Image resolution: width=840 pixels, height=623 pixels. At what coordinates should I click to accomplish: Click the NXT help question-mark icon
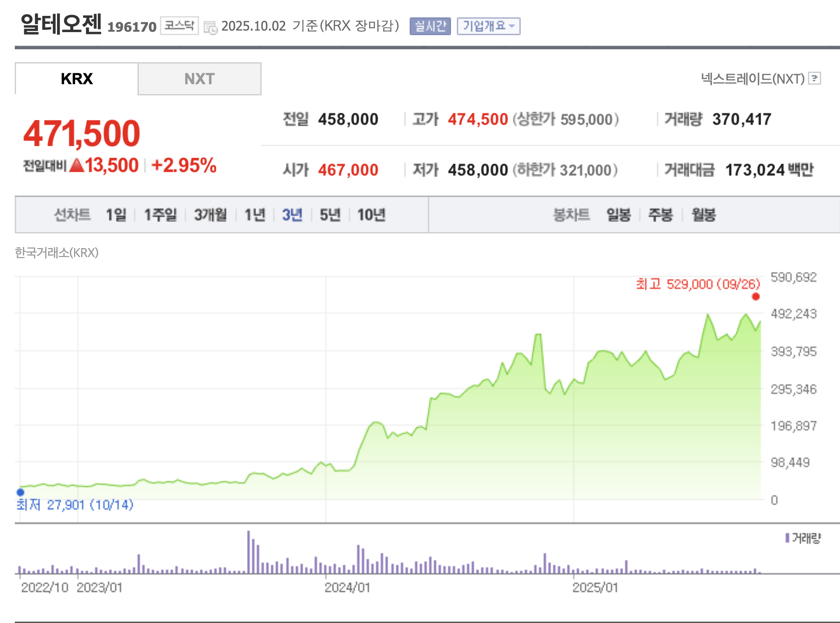[x=814, y=79]
